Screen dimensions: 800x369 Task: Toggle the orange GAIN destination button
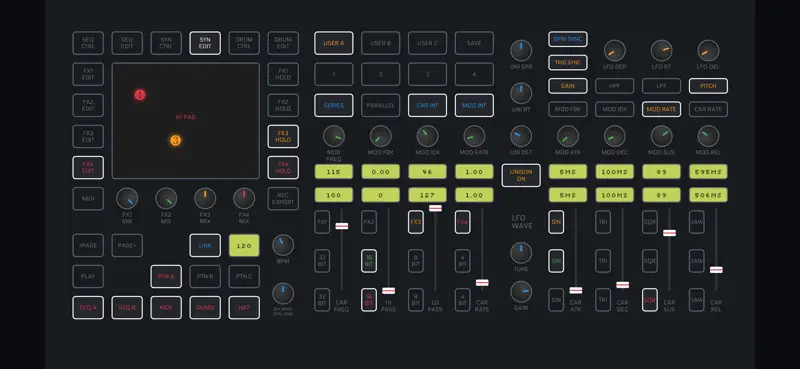click(568, 86)
